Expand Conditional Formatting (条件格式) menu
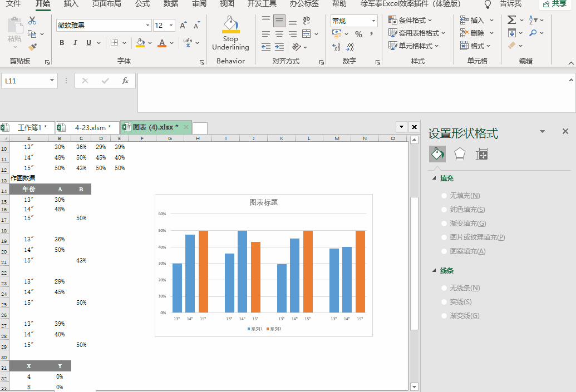The width and height of the screenshot is (576, 392). (410, 20)
